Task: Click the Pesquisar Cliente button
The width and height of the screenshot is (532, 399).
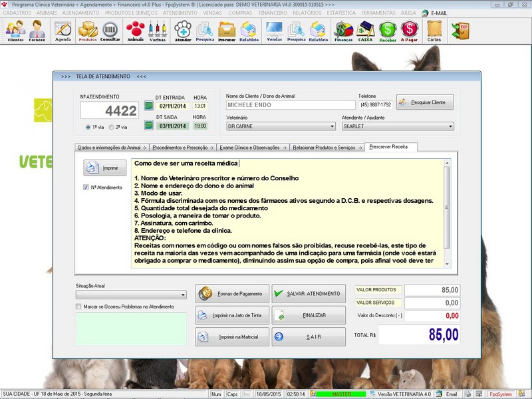Action: click(425, 102)
